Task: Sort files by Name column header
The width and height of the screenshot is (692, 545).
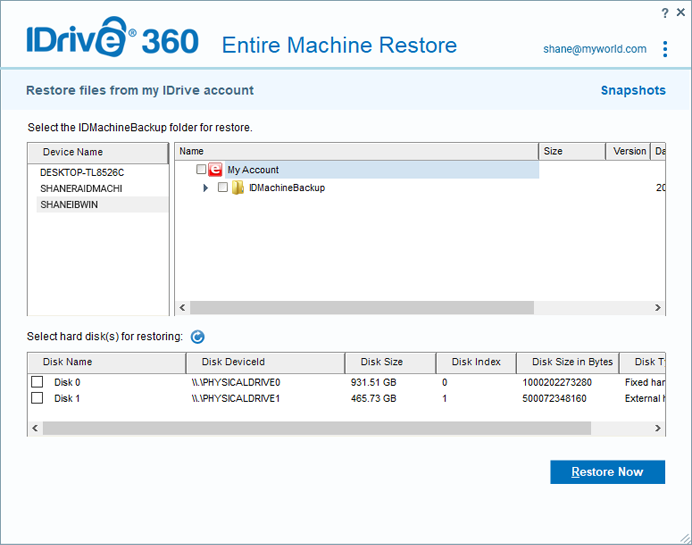Action: click(357, 151)
